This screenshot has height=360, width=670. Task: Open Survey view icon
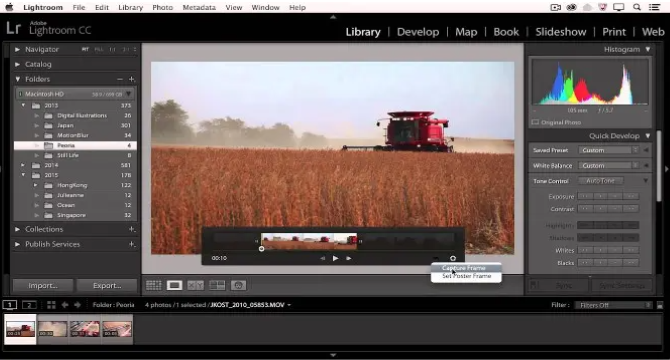point(217,285)
